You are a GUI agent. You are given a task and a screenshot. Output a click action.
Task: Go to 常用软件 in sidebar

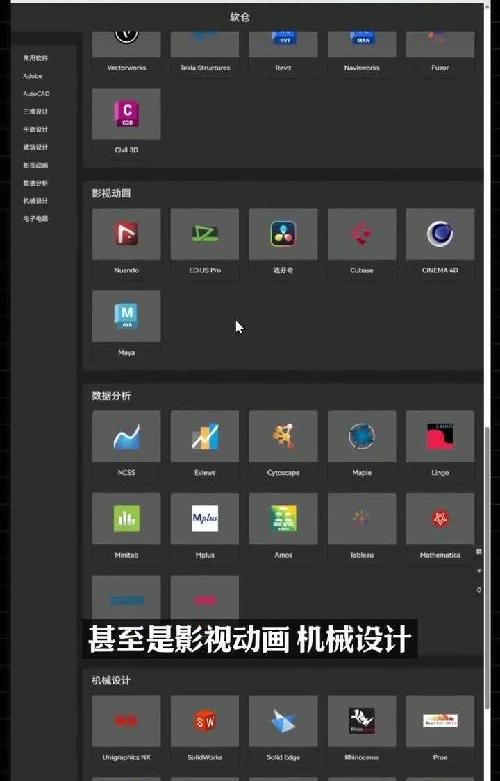[x=35, y=58]
